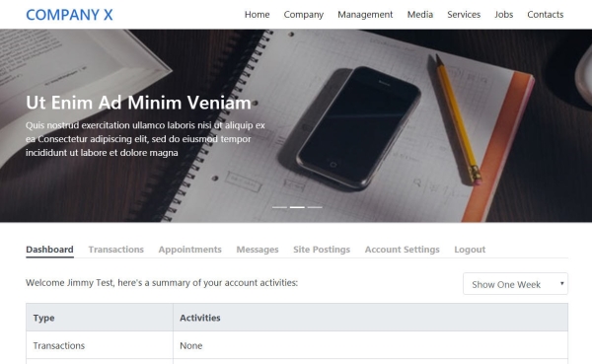Select the first carousel slide indicator
Screen dimensions: 592x364
click(280, 207)
